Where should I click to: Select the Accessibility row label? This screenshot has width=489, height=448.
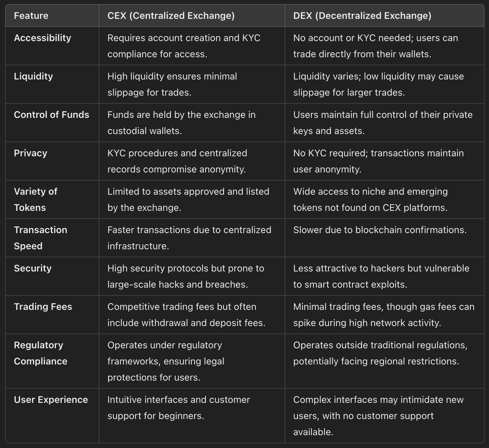(42, 38)
